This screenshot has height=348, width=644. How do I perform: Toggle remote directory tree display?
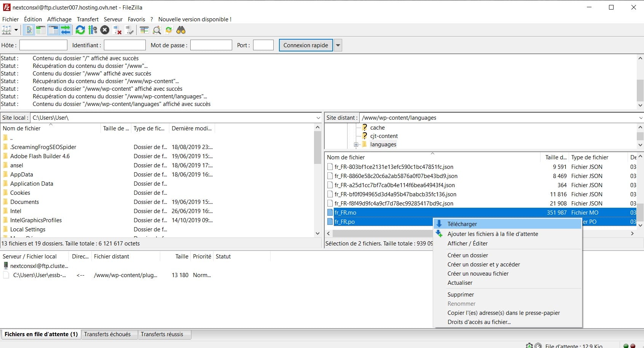pos(53,30)
